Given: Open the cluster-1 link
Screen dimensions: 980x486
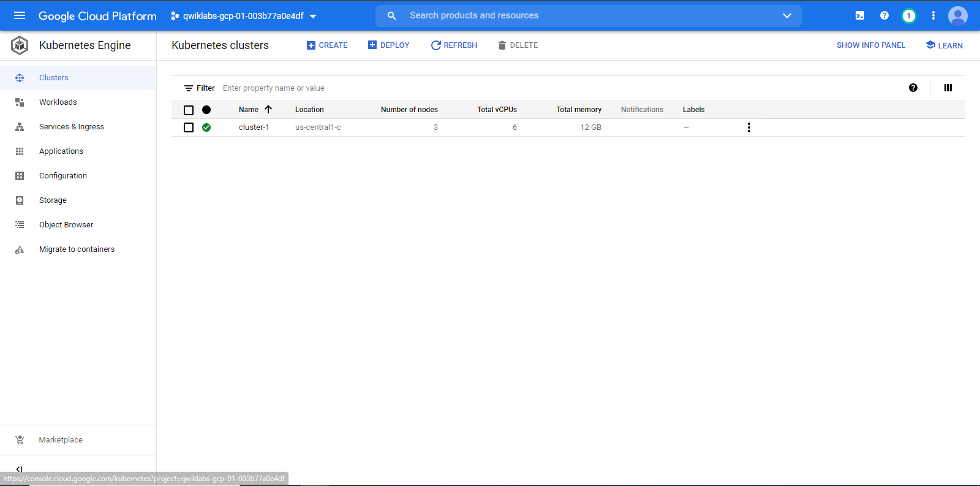Looking at the screenshot, I should (x=254, y=127).
